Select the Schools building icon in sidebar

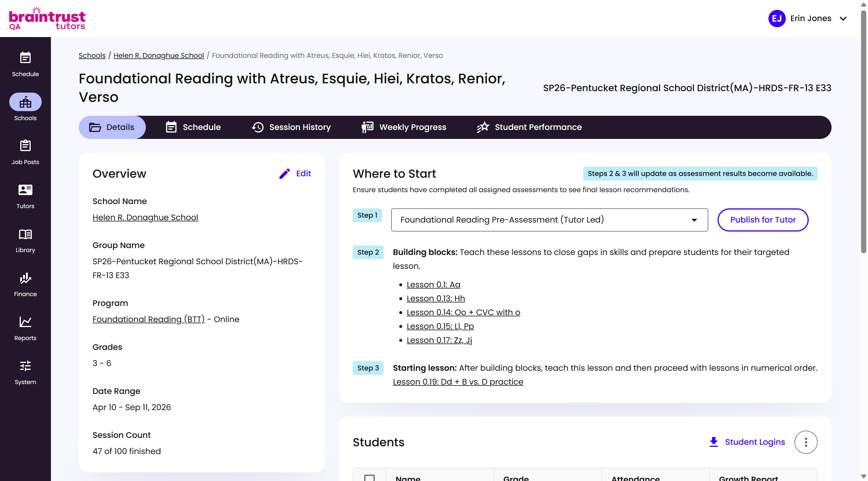click(x=25, y=102)
